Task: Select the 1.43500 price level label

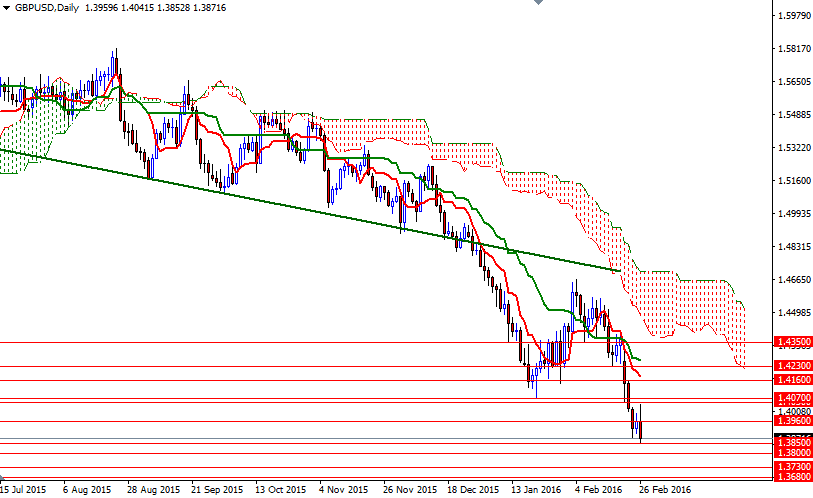Action: (x=793, y=342)
